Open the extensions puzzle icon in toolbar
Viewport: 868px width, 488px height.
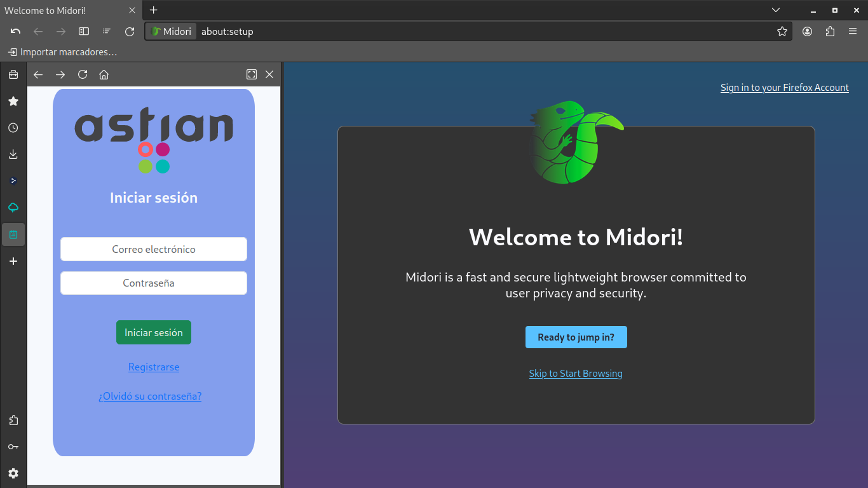830,31
